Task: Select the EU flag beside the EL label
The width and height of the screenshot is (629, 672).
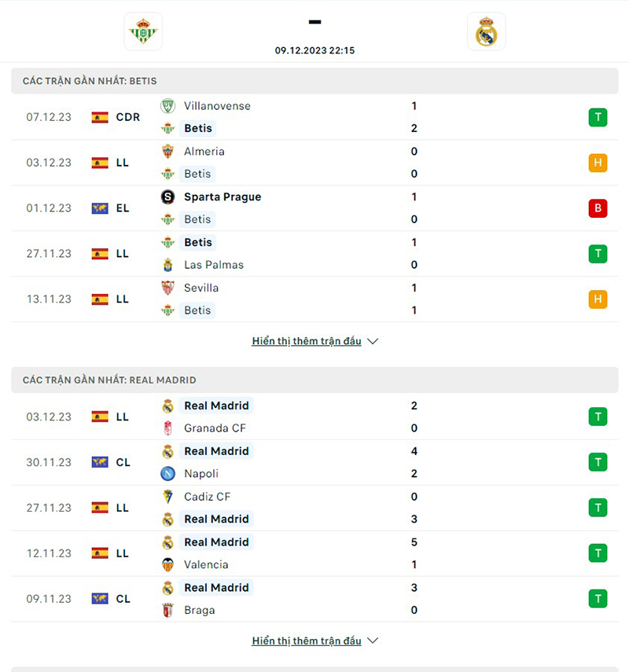Action: pyautogui.click(x=101, y=207)
